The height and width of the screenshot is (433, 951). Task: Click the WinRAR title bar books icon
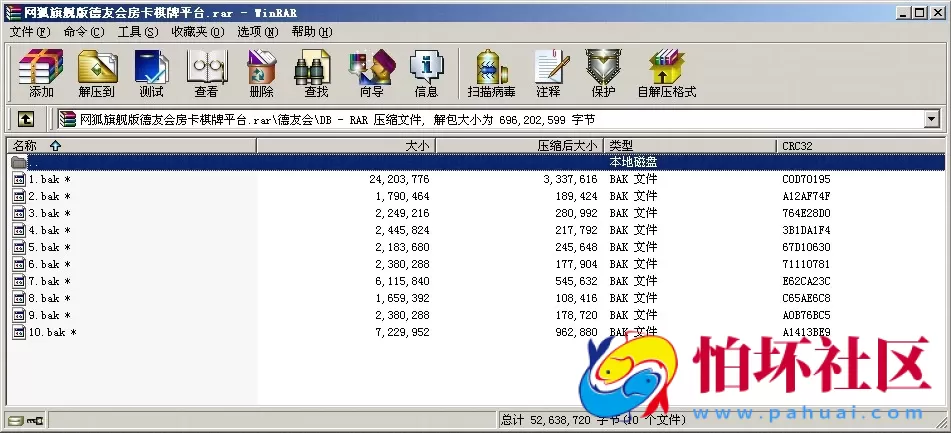pos(13,13)
